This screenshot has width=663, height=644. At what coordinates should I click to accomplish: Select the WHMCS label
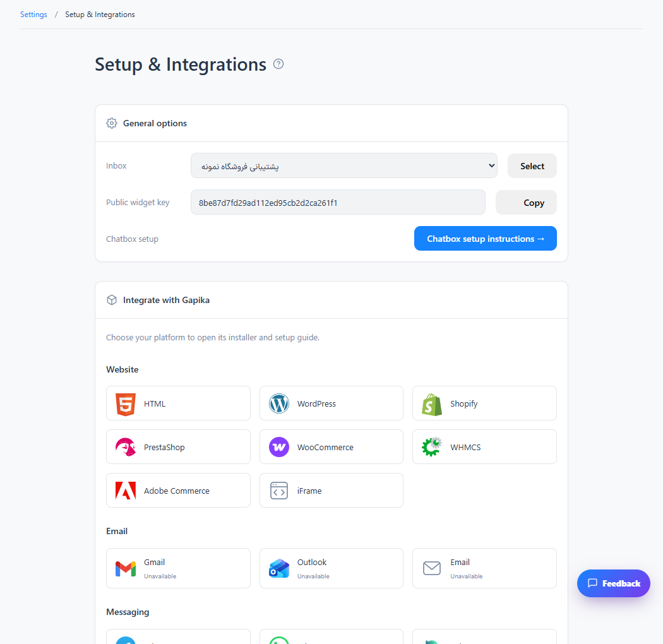(465, 447)
